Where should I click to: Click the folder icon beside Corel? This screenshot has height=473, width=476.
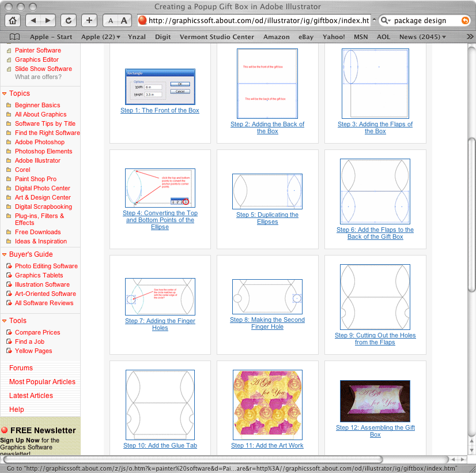click(9, 170)
